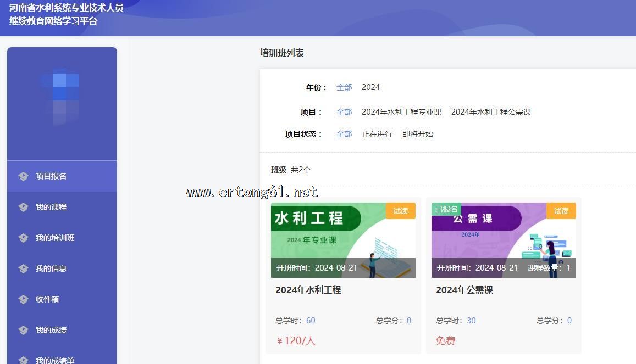636x364 pixels.
Task: Click the icon beside 我的信息
Action: pos(23,268)
